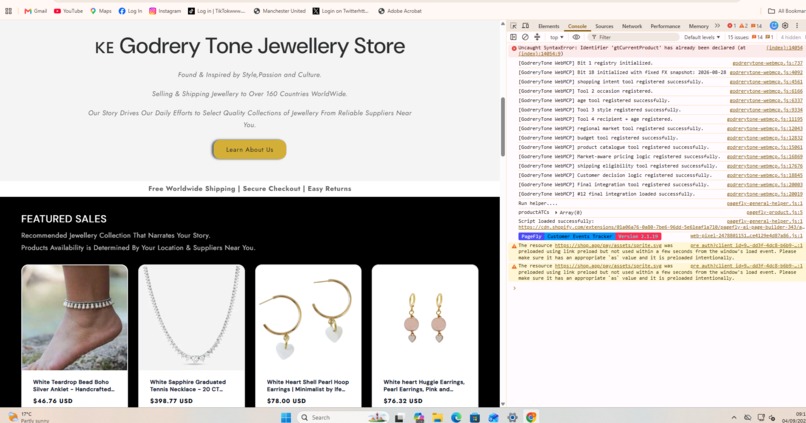Open source link for 'Bit 1 registry initialized' log

(767, 63)
